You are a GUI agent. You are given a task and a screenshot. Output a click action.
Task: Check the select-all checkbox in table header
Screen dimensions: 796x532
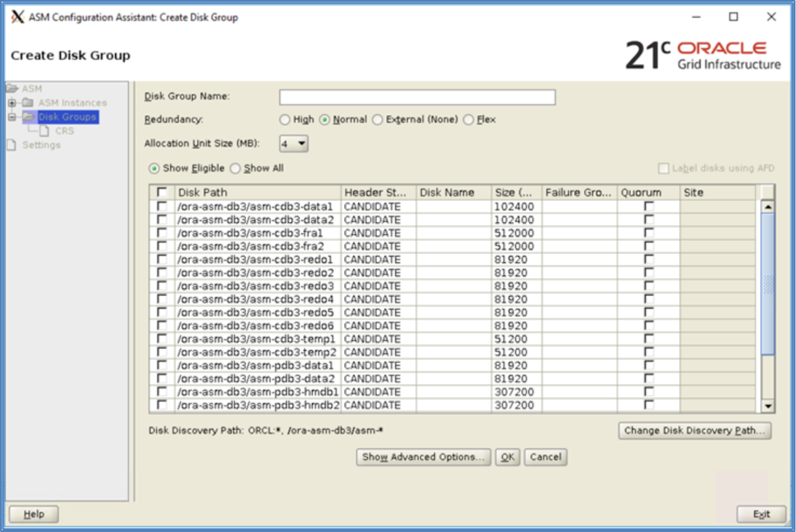point(162,192)
